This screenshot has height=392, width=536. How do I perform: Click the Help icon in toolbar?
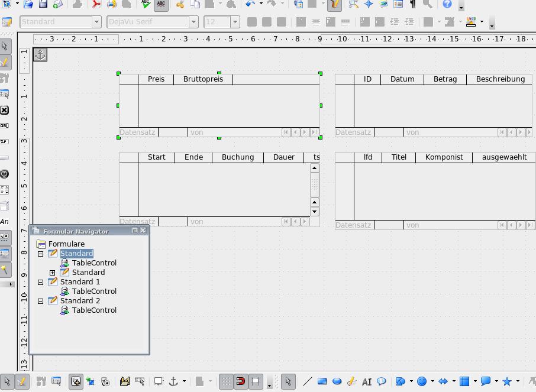447,4
